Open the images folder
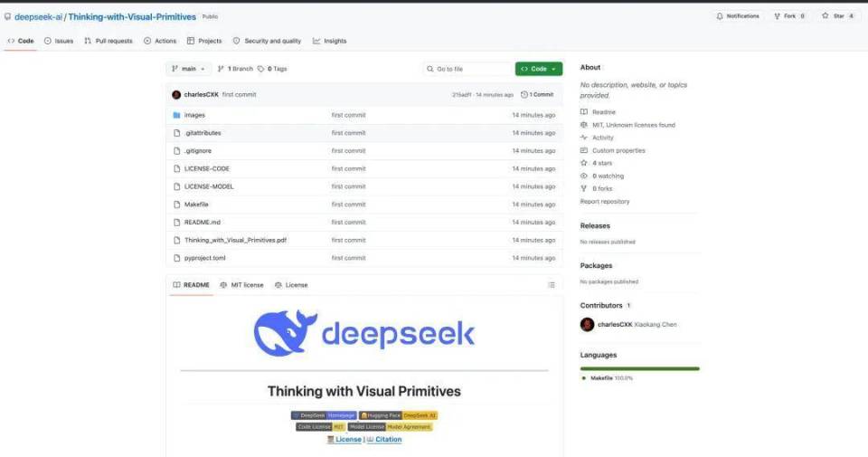 [x=194, y=115]
